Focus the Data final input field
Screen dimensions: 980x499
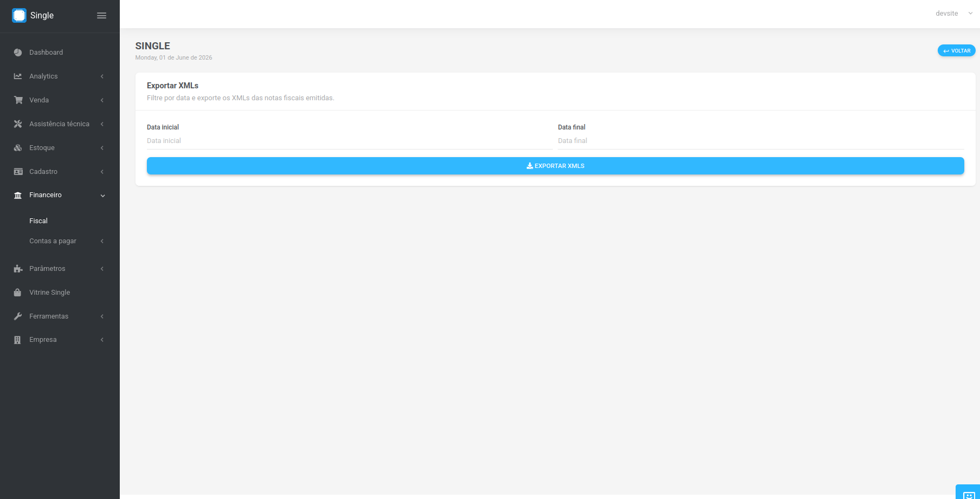tap(761, 141)
